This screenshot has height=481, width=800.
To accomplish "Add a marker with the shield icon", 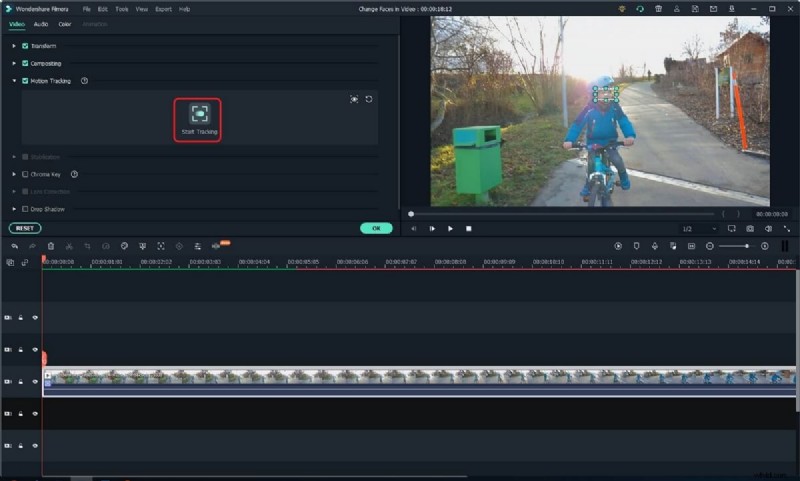I will tap(636, 246).
